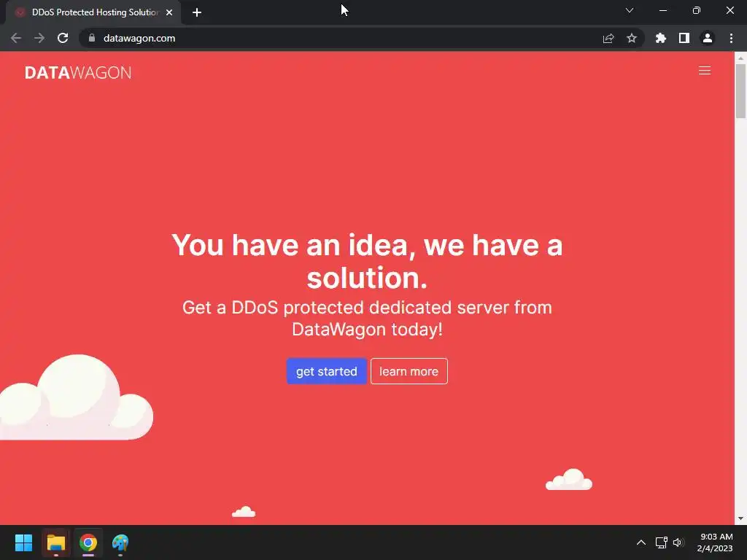Open a new tab with the plus button
Screen dimensions: 747x560
[x=197, y=12]
